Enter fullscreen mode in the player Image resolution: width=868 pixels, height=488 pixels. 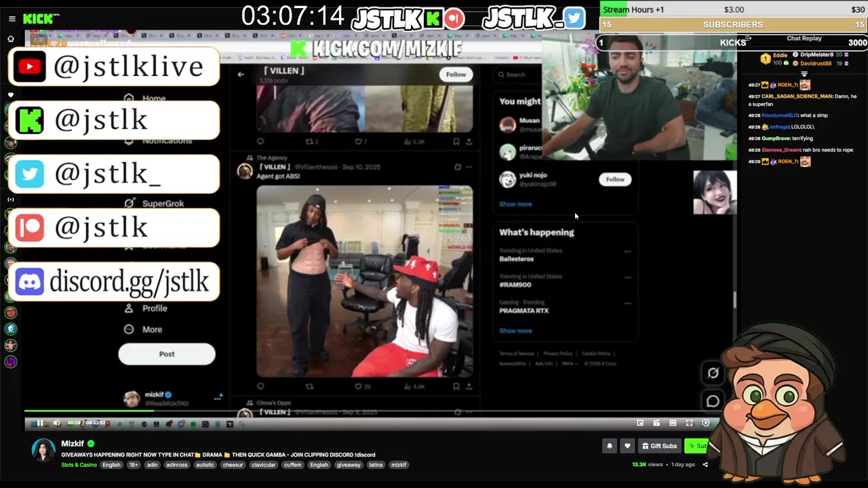click(x=689, y=423)
